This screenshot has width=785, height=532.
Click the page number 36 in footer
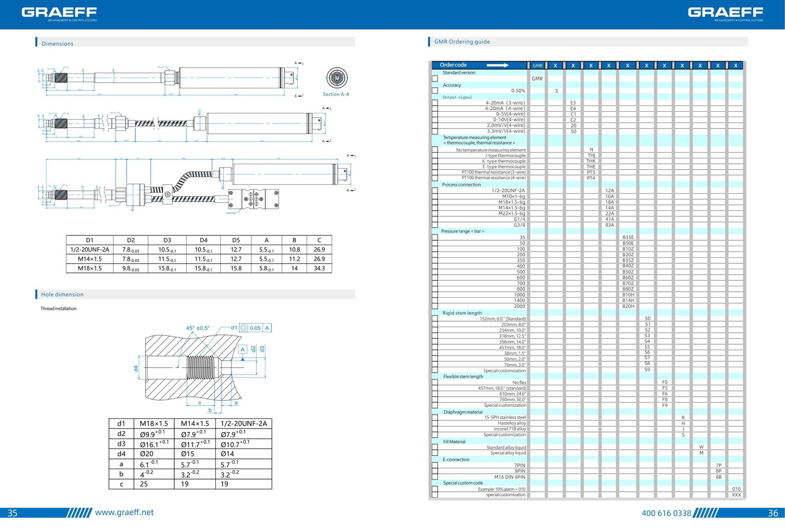tap(773, 513)
